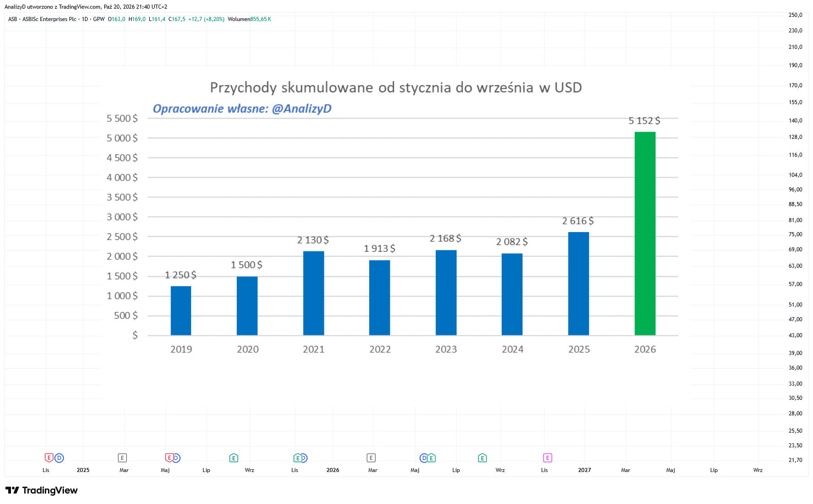
Task: Click the blue 2025 revenue bar
Action: click(579, 284)
